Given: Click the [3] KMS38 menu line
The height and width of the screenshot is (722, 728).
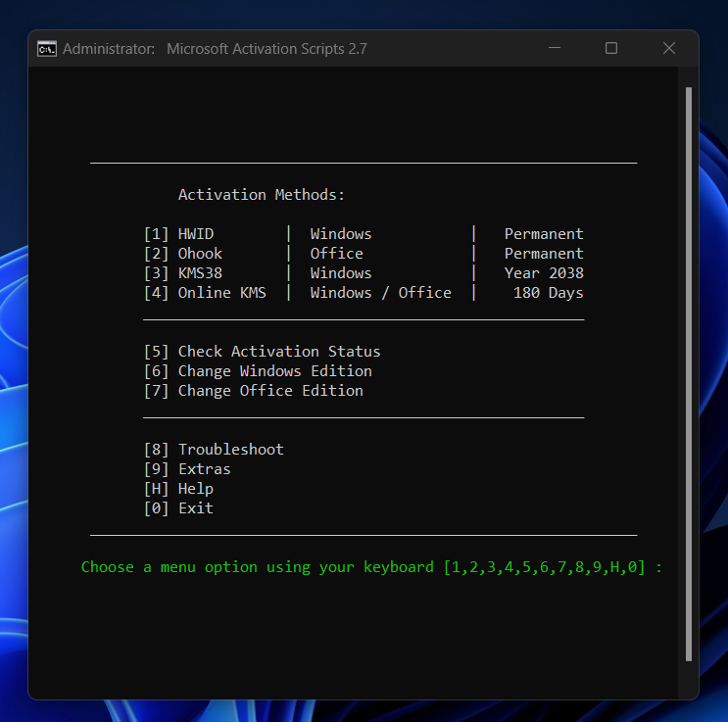Looking at the screenshot, I should pos(183,273).
